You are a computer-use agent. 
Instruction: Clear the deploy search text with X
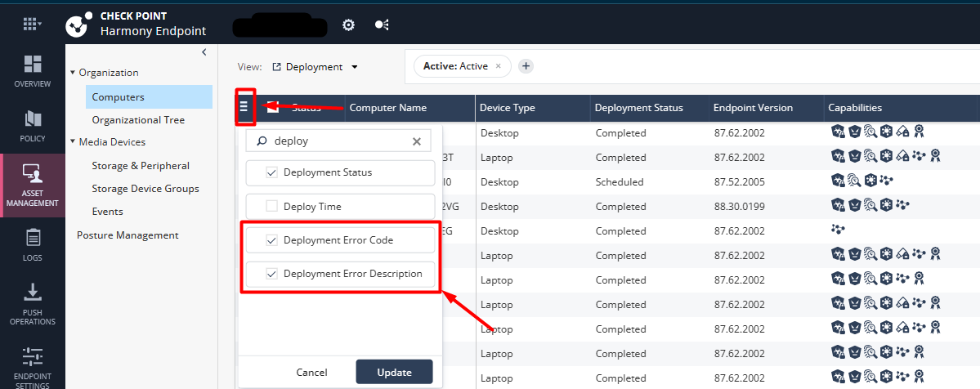pos(417,141)
